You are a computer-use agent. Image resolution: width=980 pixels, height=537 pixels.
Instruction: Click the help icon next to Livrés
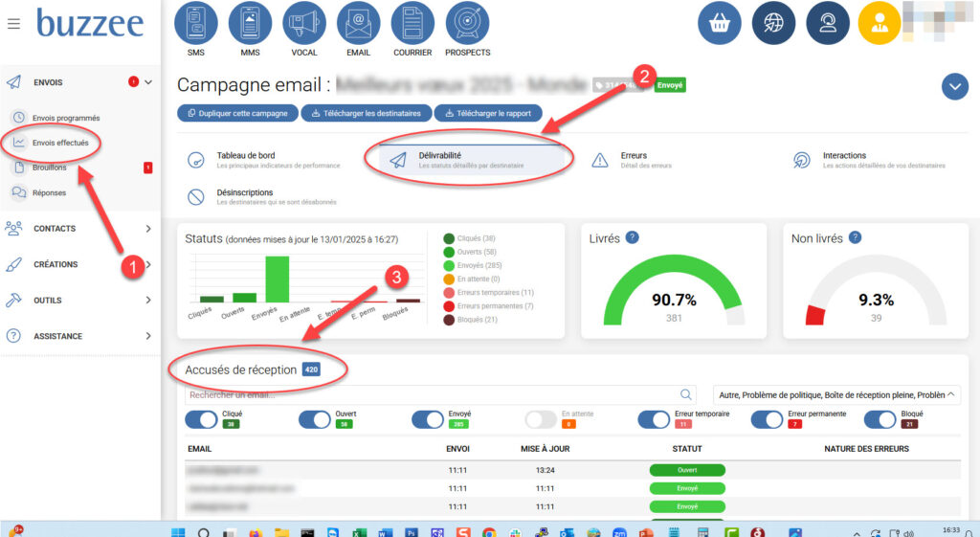[x=633, y=237]
